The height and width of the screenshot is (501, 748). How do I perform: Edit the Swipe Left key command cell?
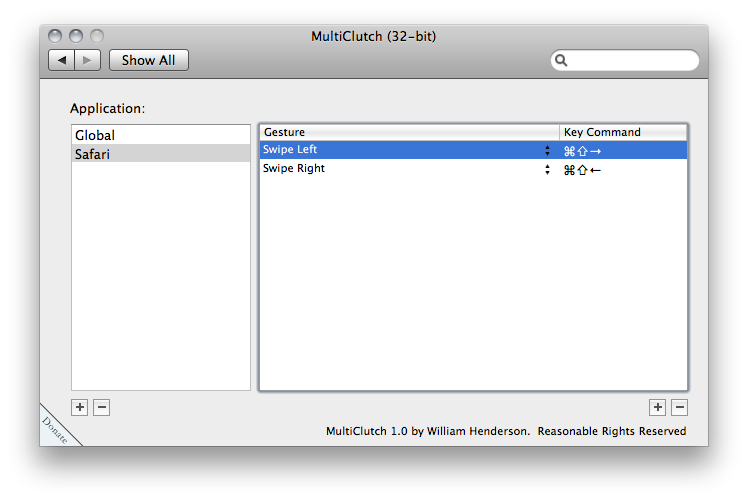point(623,150)
